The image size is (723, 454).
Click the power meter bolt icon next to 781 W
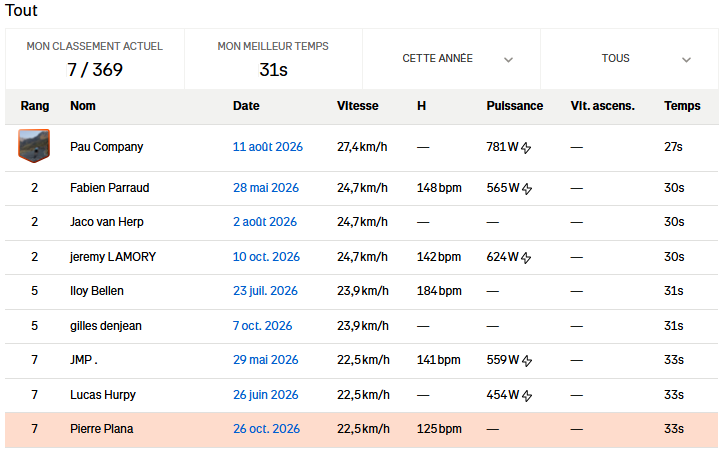point(526,147)
